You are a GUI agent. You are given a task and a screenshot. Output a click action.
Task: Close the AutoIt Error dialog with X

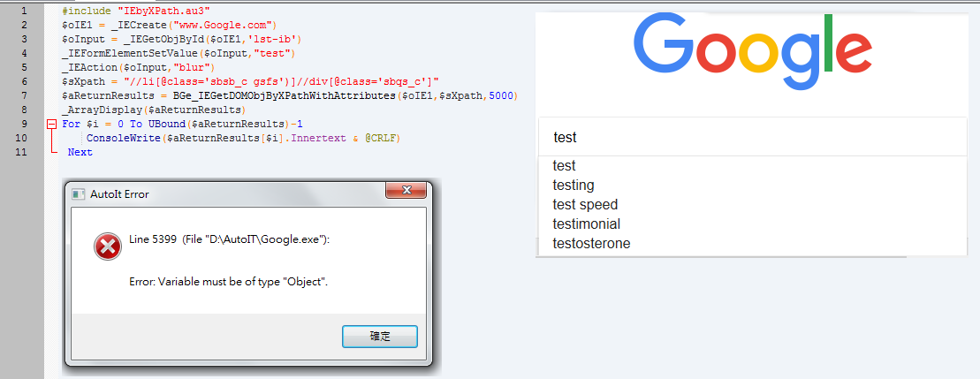pyautogui.click(x=406, y=190)
